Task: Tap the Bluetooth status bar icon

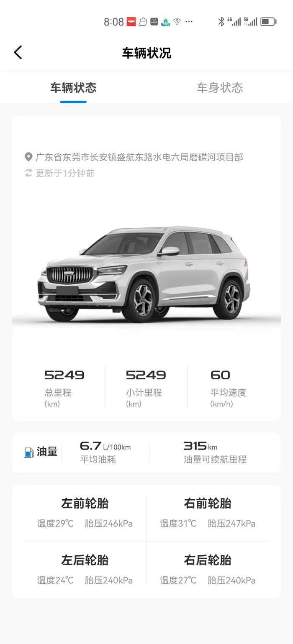Action: (x=221, y=22)
